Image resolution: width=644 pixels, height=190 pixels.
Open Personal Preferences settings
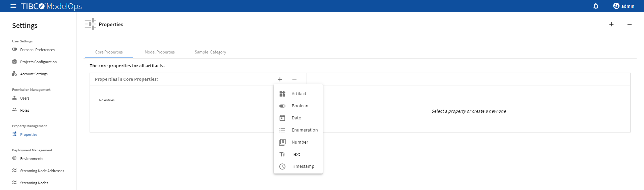coord(37,50)
